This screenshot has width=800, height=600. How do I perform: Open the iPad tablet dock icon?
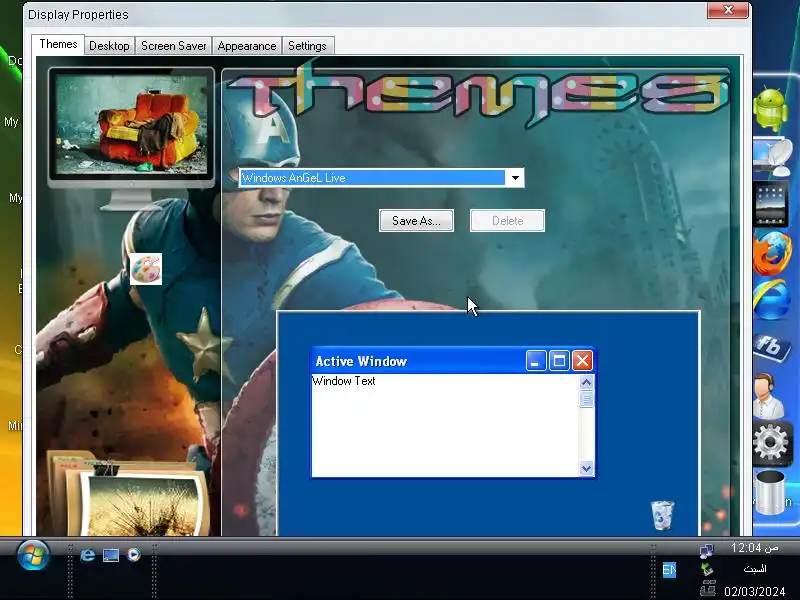770,204
